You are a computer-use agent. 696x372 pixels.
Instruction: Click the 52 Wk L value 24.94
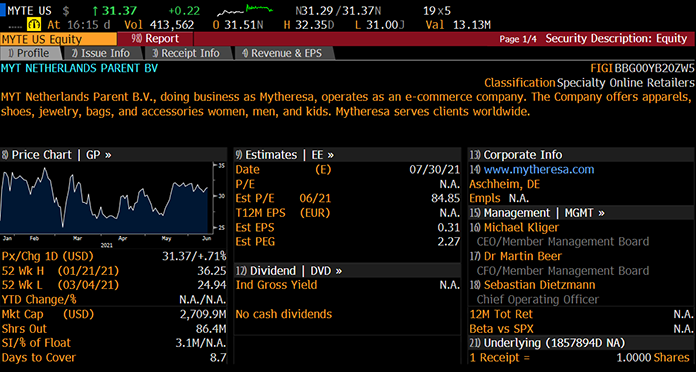212,285
